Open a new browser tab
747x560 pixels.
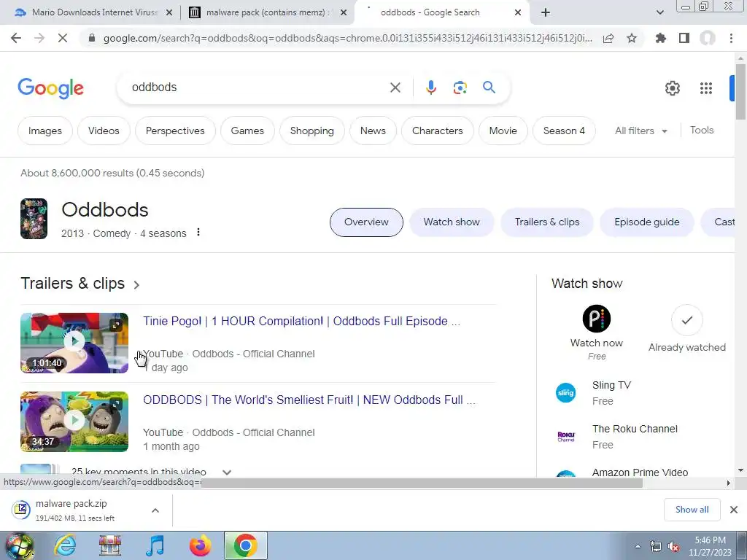(x=546, y=12)
